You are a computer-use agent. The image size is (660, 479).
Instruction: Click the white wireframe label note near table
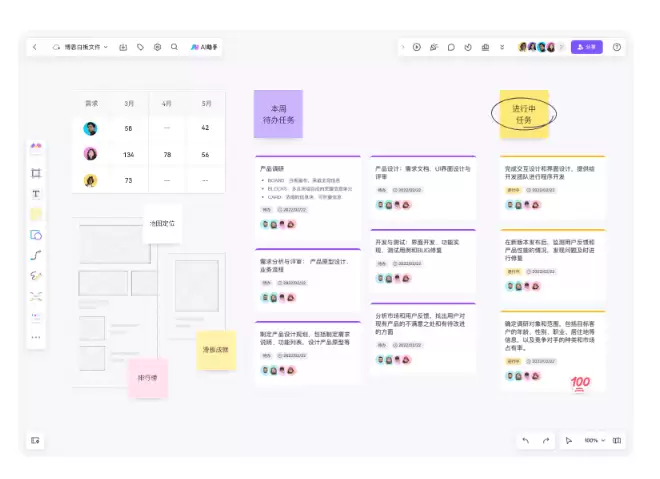click(162, 224)
